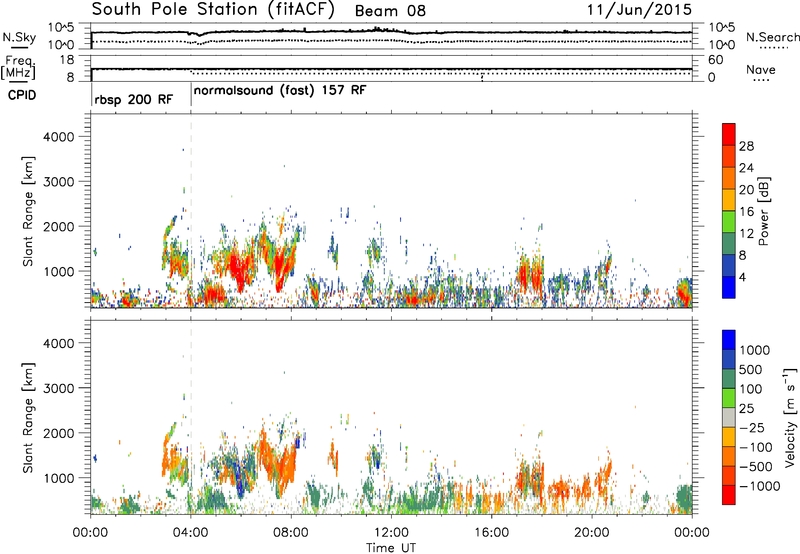Click the 'N.Sky' legend label
This screenshot has width=800, height=554.
coord(19,37)
